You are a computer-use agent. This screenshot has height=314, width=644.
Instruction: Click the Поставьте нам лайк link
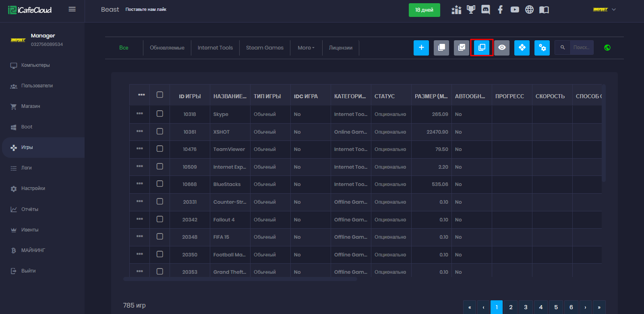pyautogui.click(x=146, y=9)
